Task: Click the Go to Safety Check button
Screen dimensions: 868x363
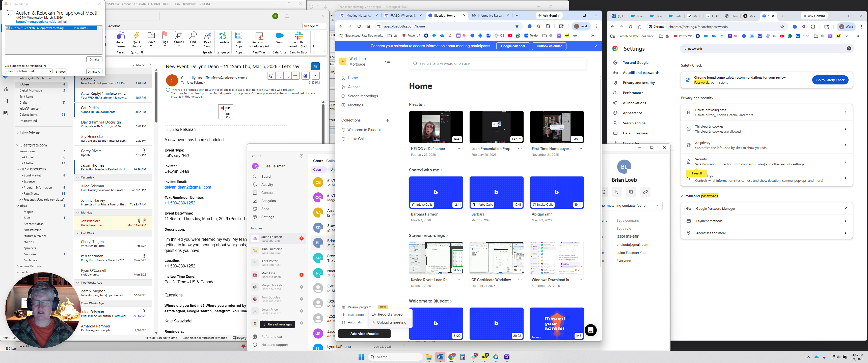Action: pos(830,80)
